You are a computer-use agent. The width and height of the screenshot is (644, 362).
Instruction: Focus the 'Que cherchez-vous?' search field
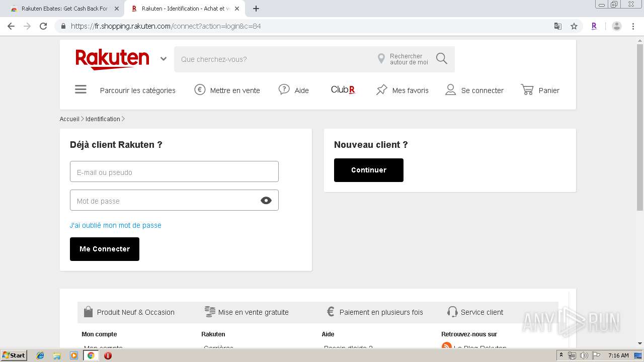(x=274, y=59)
